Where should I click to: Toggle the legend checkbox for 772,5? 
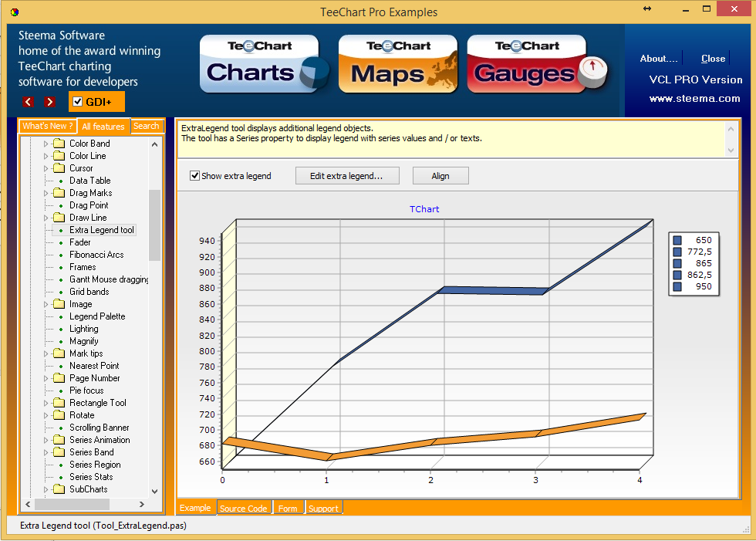[677, 252]
